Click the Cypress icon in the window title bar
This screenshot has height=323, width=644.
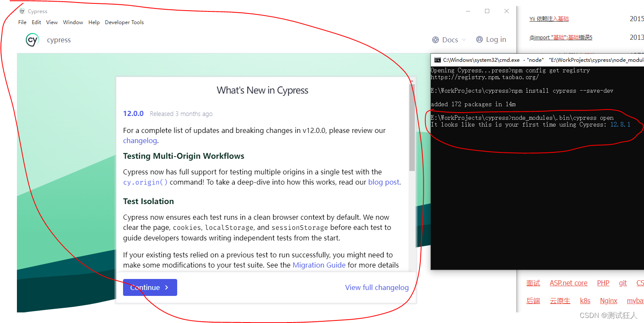click(22, 11)
